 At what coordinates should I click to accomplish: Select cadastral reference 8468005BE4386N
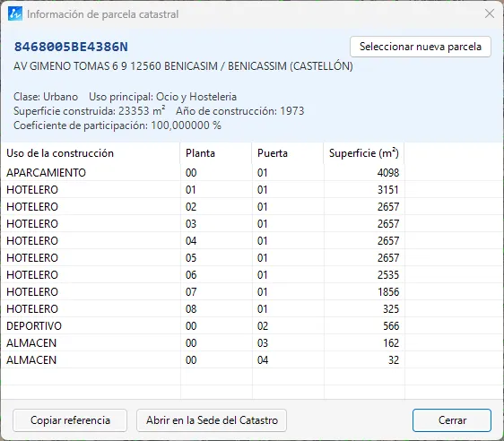[71, 47]
